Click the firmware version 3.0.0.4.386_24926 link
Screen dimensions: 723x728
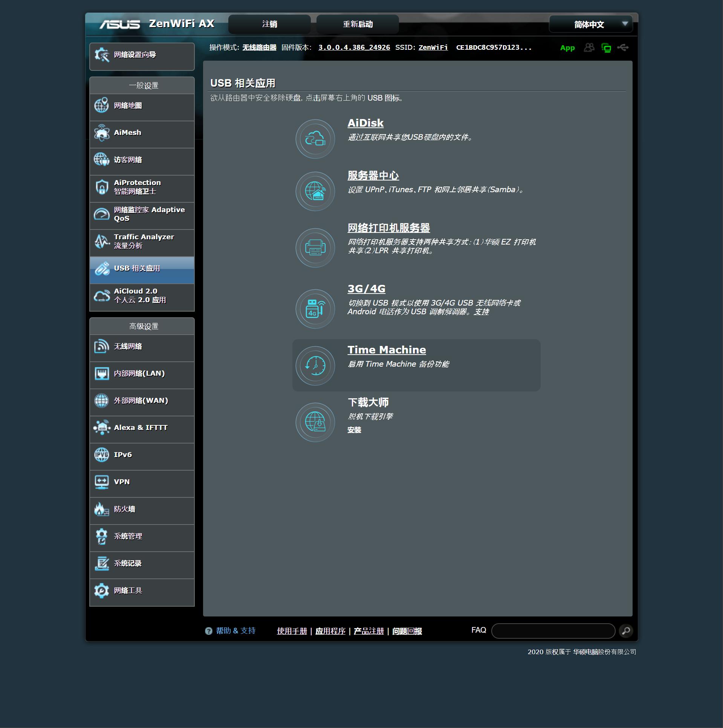point(354,47)
